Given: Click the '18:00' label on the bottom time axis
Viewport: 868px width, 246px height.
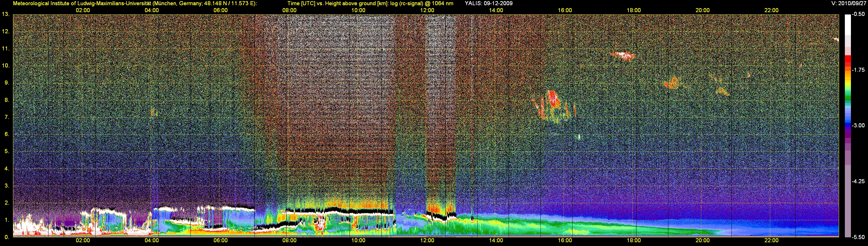Looking at the screenshot, I should 634,241.
